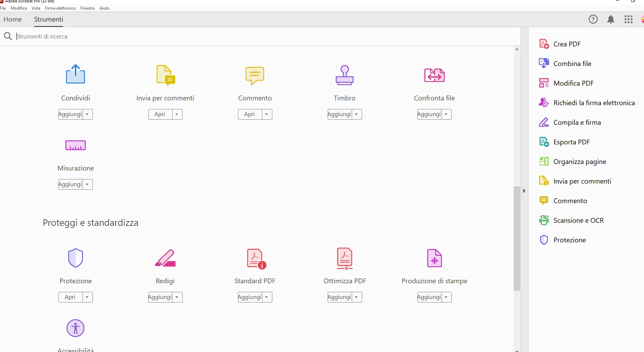Screen dimensions: 644x352
Task: Open Crea PDF in the right panel
Action: (560, 44)
